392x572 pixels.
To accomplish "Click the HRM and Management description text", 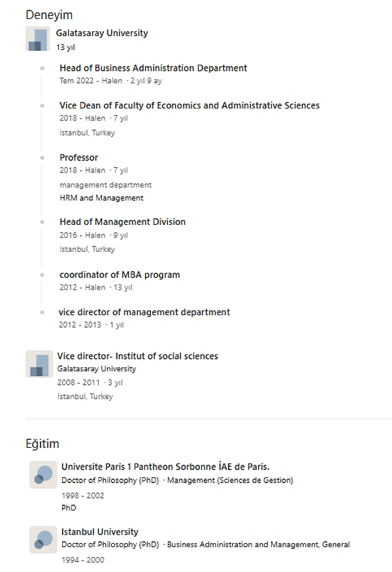I will tap(101, 197).
